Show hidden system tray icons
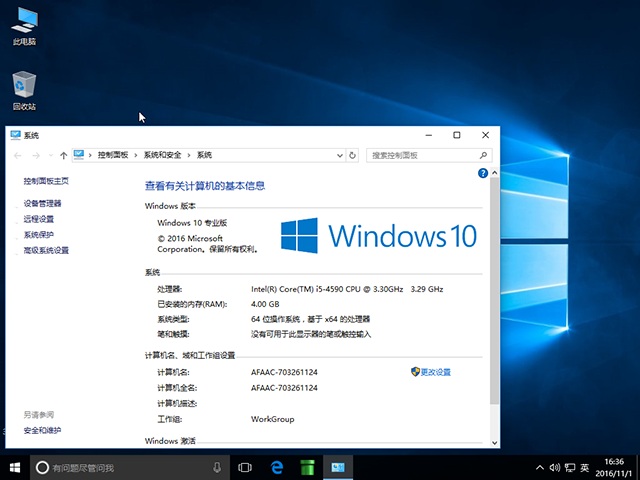The width and height of the screenshot is (640, 480). (x=540, y=467)
